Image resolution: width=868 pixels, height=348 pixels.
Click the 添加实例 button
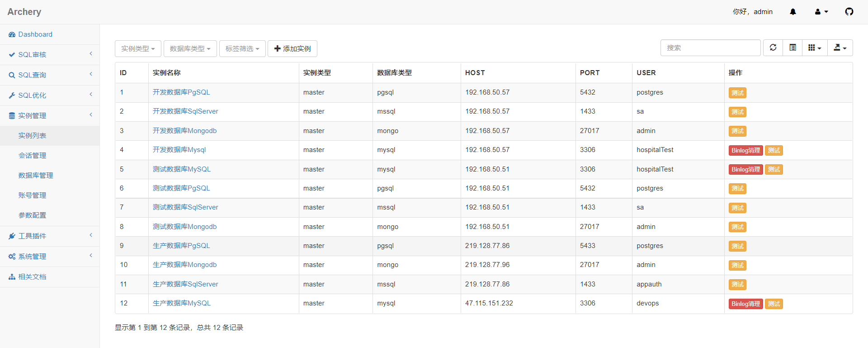[x=292, y=48]
